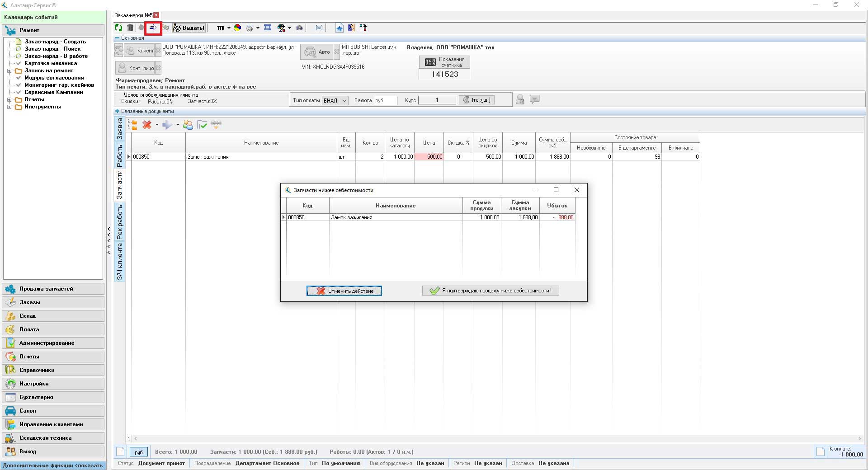Collapse the Основная section
The height and width of the screenshot is (470, 868).
pos(118,38)
